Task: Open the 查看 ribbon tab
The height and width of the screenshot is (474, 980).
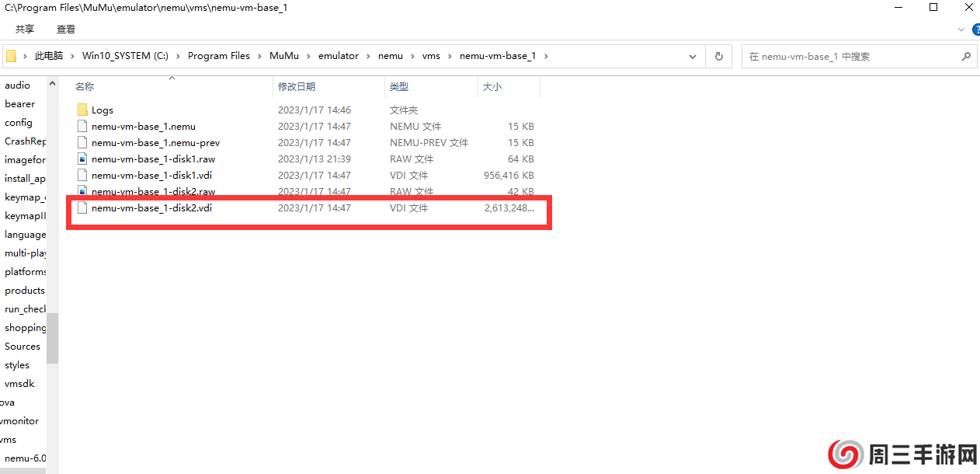Action: pos(66,30)
